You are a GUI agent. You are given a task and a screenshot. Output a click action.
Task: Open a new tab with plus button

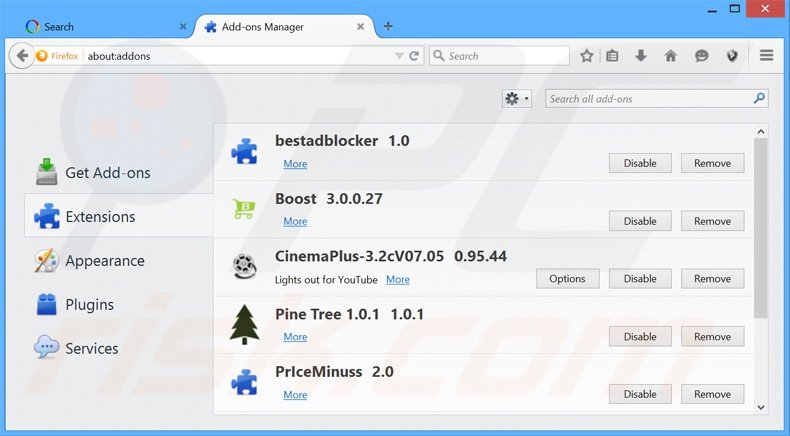pos(388,26)
